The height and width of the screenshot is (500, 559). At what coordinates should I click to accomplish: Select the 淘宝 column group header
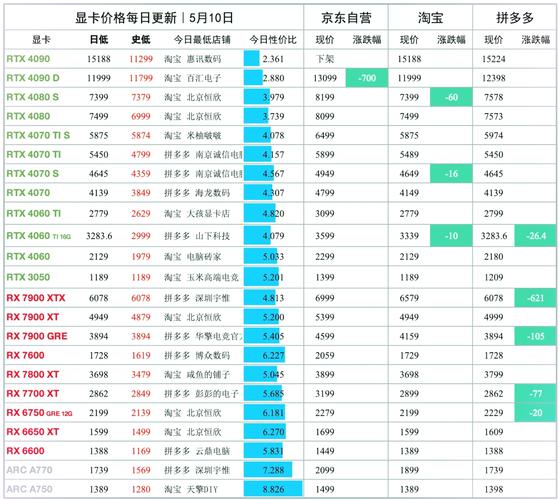click(x=430, y=17)
